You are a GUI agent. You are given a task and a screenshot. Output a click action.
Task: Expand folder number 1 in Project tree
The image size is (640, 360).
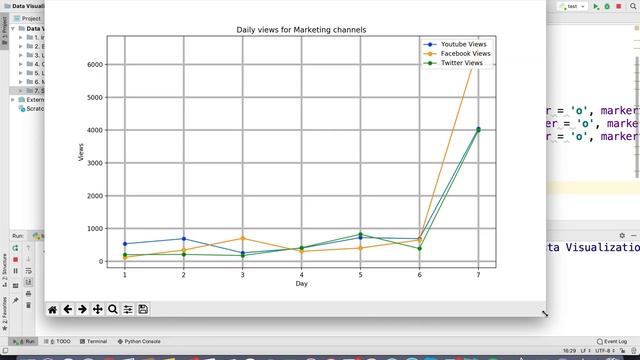tap(21, 38)
